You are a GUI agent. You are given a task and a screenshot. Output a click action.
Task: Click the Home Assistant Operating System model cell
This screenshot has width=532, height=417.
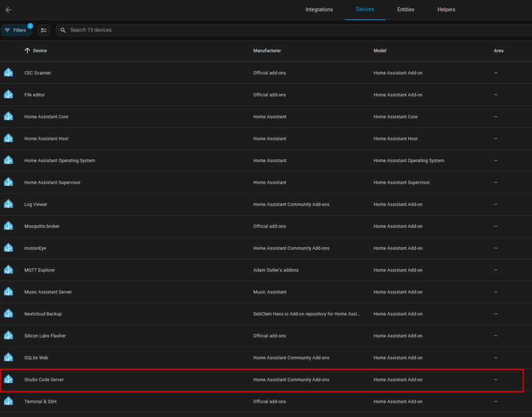pos(409,160)
